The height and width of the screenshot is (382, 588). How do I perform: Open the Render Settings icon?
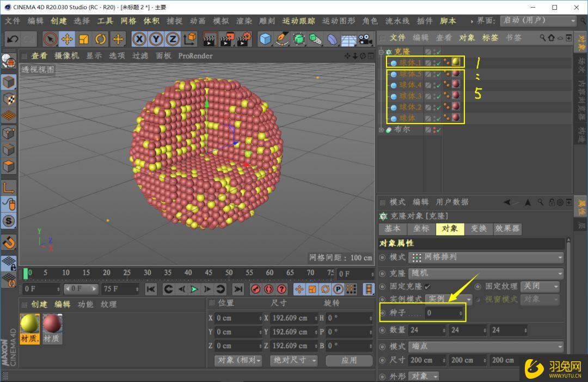point(244,38)
